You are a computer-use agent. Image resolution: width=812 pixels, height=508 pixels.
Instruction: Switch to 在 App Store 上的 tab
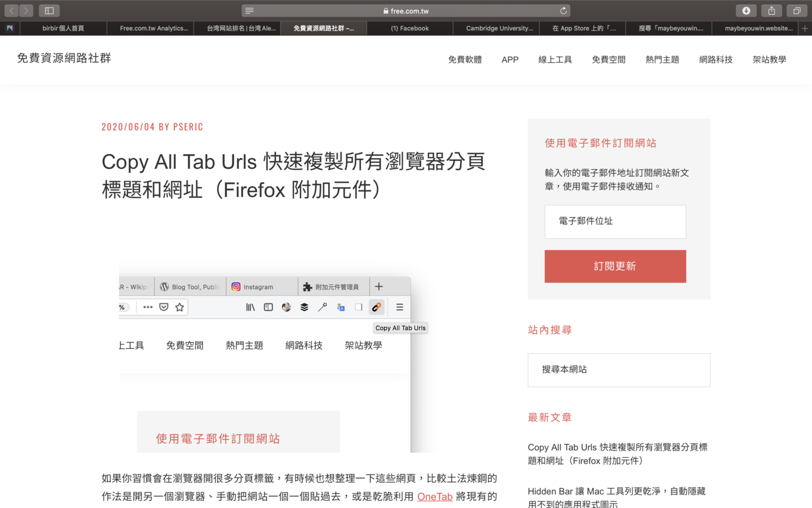(584, 28)
